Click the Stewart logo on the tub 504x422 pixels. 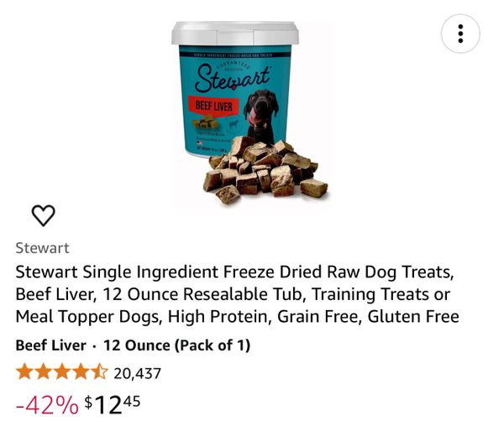click(233, 77)
